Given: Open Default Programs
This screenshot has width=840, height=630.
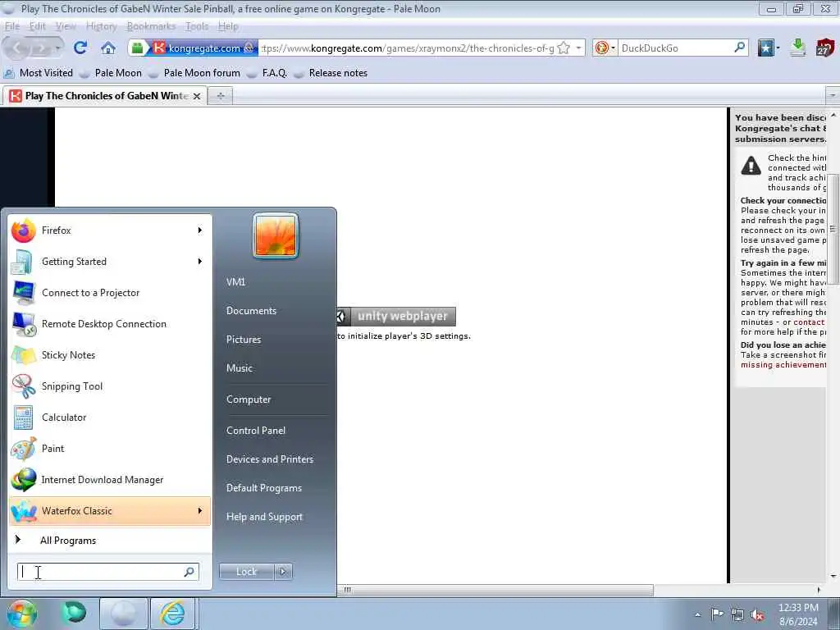Looking at the screenshot, I should tap(263, 488).
